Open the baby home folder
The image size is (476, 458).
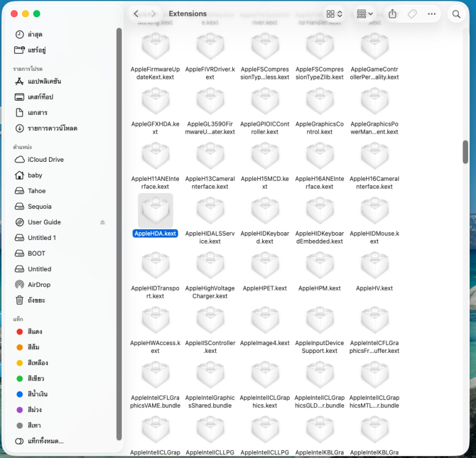click(60, 175)
